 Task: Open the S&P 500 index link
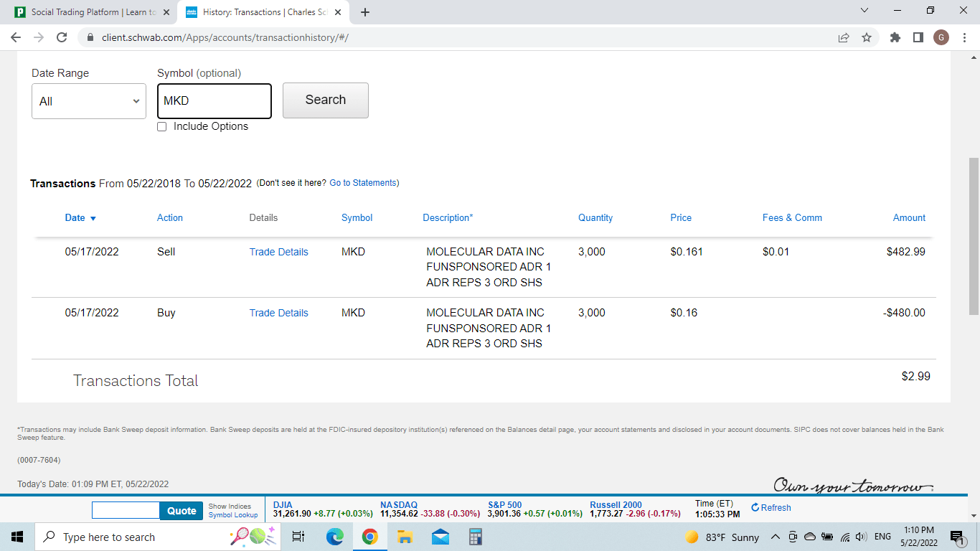coord(505,505)
